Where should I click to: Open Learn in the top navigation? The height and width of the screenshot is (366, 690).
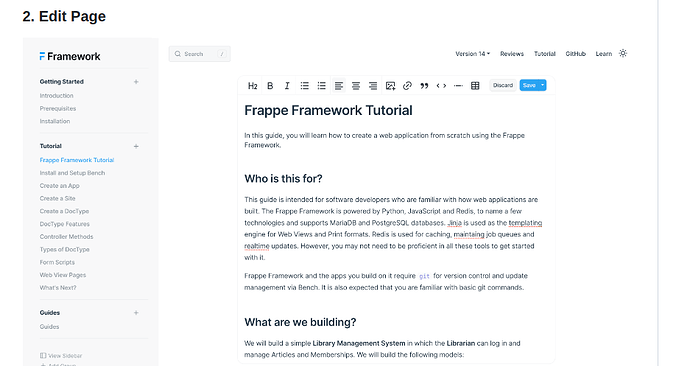pyautogui.click(x=604, y=54)
